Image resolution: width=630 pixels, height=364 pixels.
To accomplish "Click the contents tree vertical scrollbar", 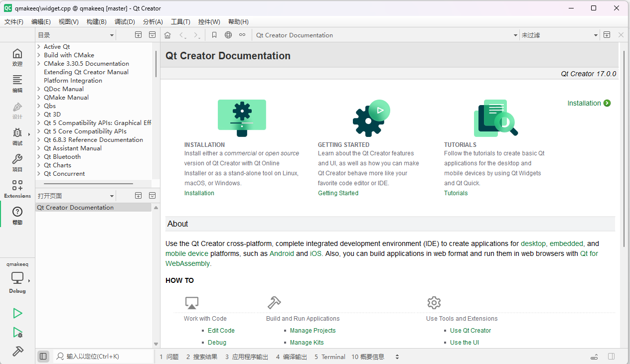I will (x=156, y=64).
